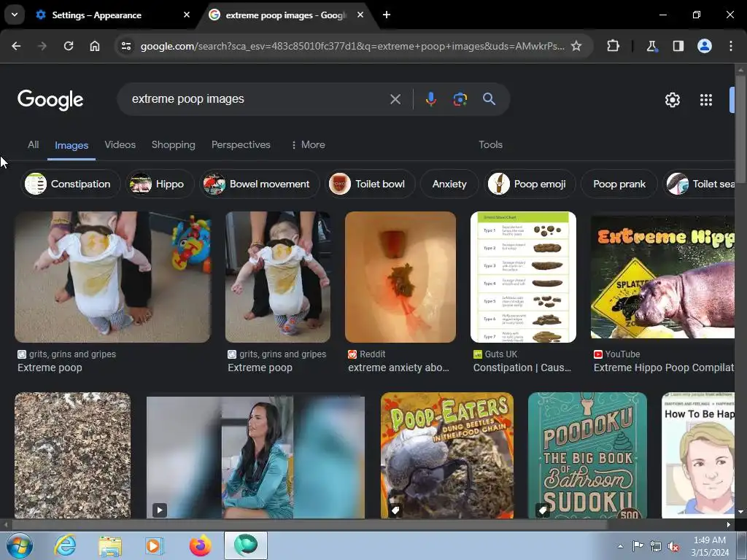Expand the More search options menu
Image resolution: width=747 pixels, height=560 pixels.
click(308, 145)
